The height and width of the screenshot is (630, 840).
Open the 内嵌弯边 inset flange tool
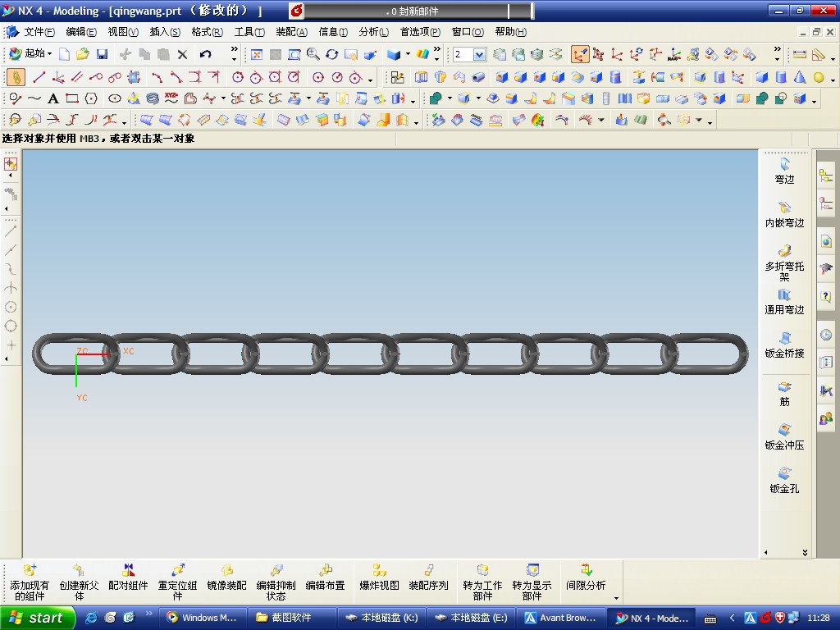784,214
